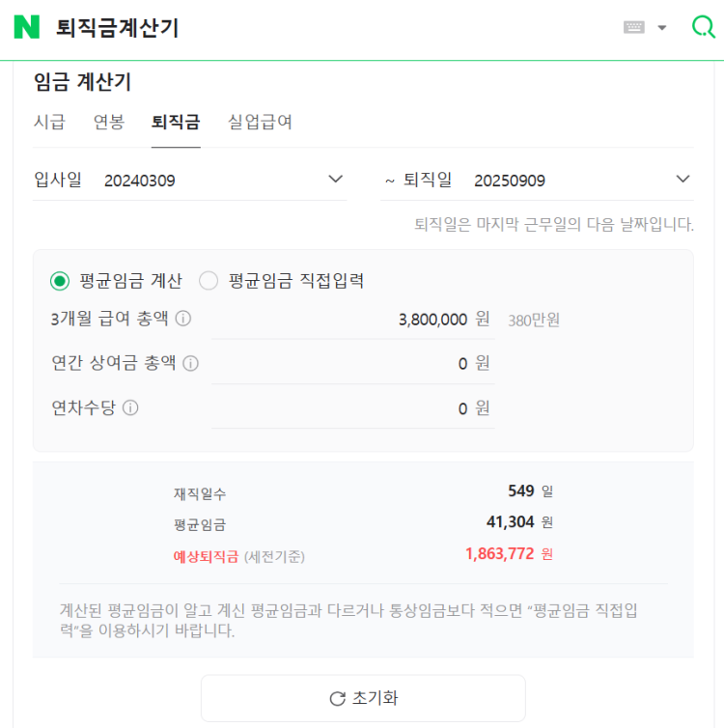Click info icon beside 3개월 급여 총액
Screen dimensions: 724x728
183,319
